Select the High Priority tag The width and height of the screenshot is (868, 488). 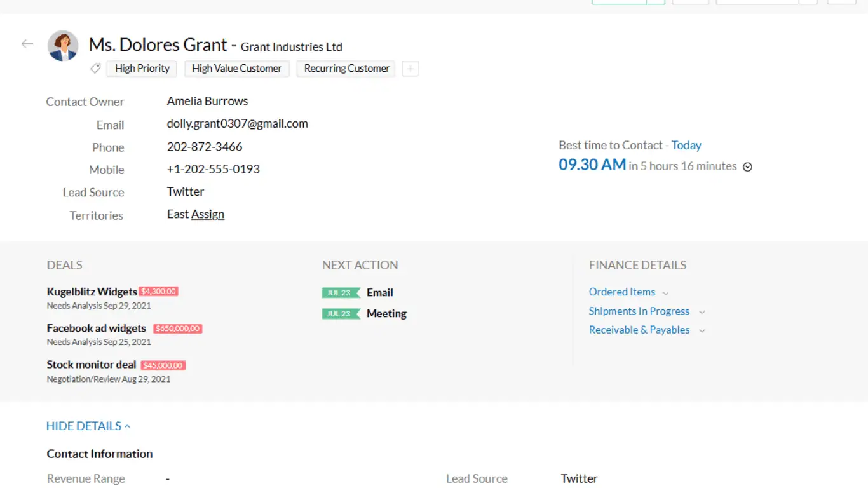(142, 69)
